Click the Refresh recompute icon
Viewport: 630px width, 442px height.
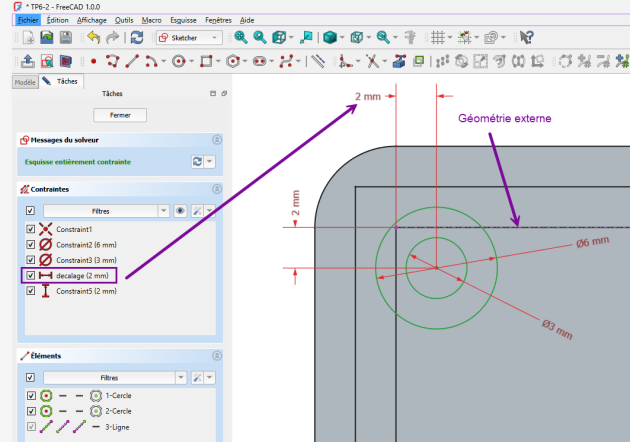137,37
